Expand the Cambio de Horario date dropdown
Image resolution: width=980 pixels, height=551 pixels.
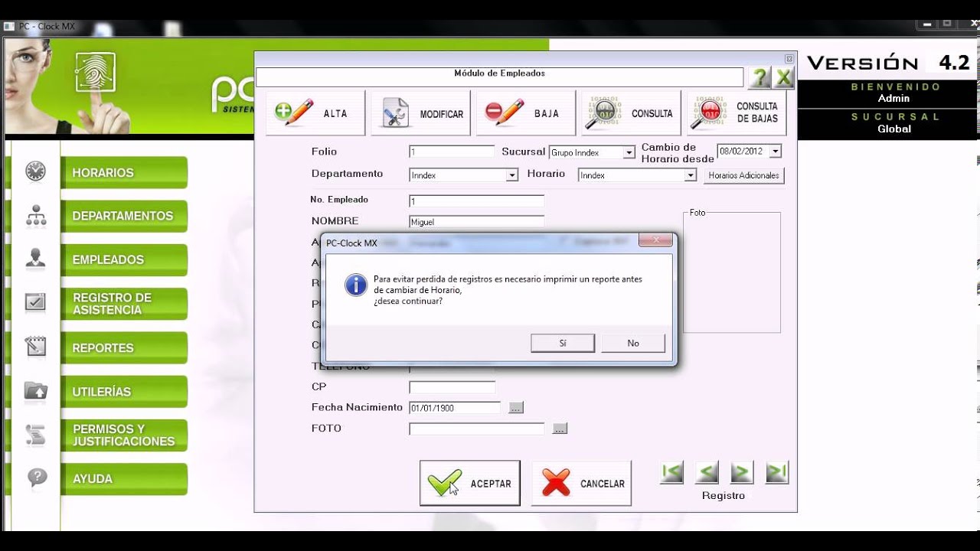(775, 152)
